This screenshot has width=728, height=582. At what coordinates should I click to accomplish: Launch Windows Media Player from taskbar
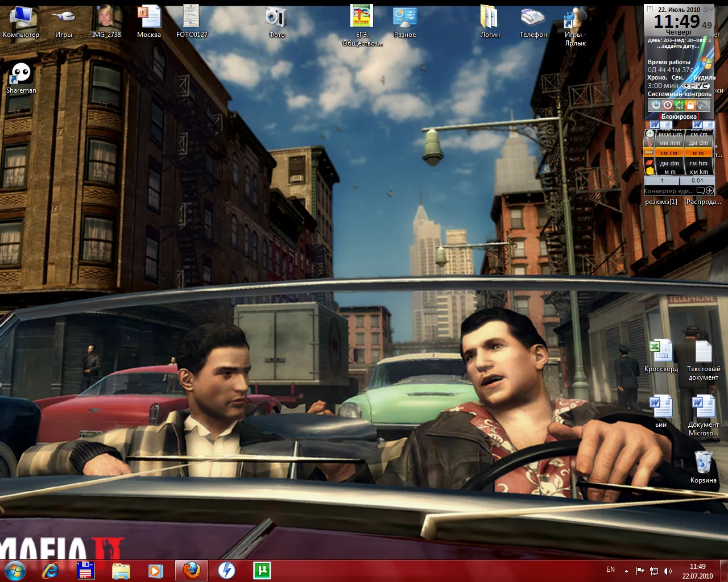[x=156, y=570]
